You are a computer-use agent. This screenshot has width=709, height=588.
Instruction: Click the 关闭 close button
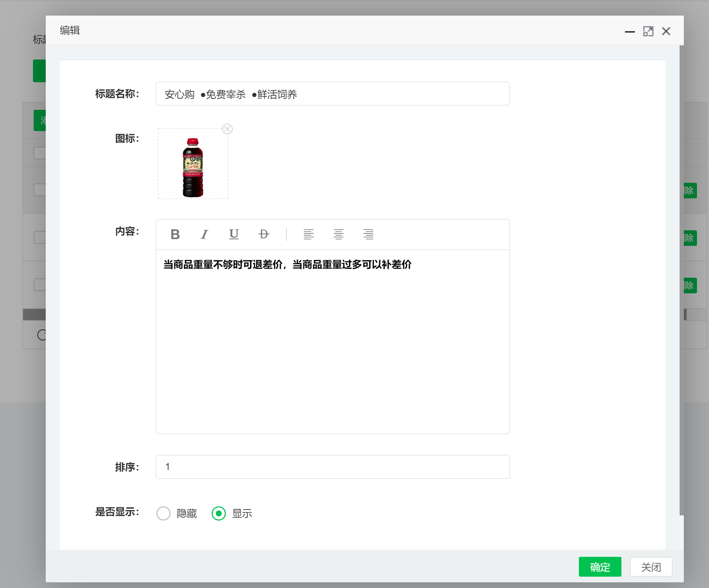click(651, 567)
